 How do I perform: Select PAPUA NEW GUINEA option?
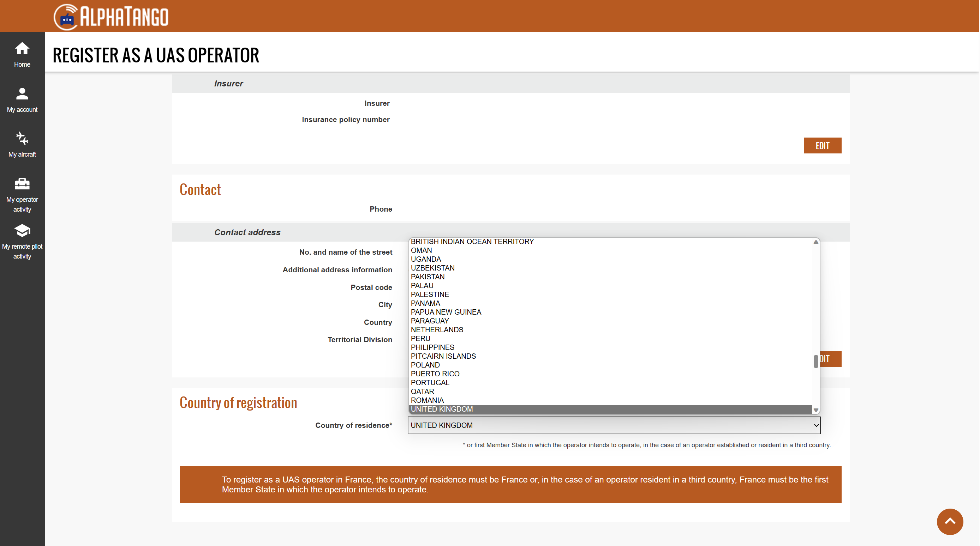(x=611, y=312)
